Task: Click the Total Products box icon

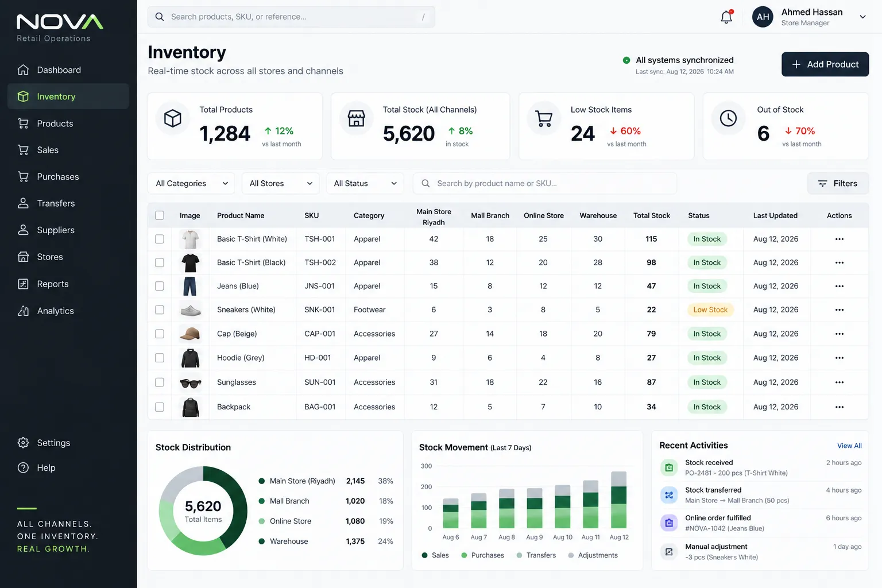Action: click(173, 118)
